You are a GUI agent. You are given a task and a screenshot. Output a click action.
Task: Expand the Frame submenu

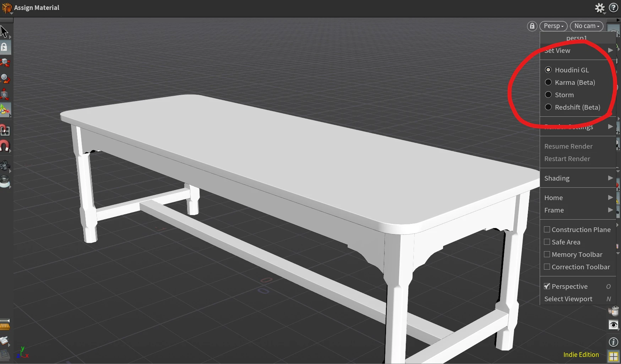578,210
